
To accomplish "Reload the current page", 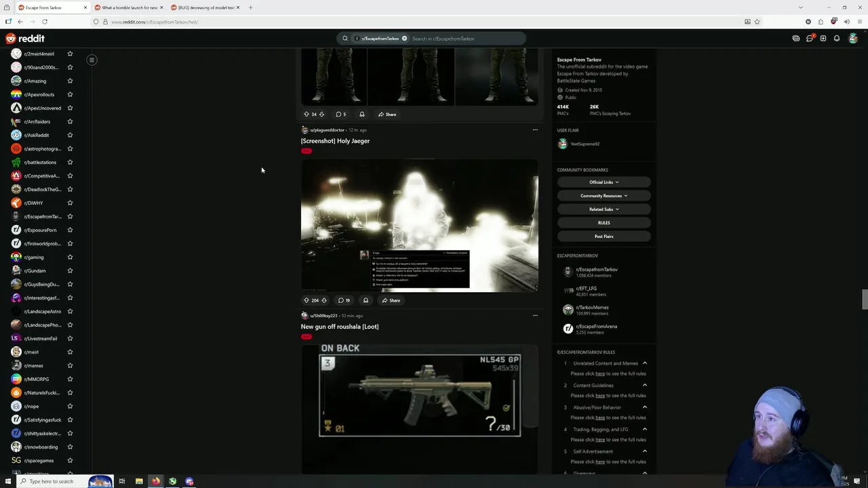I will pyautogui.click(x=45, y=22).
